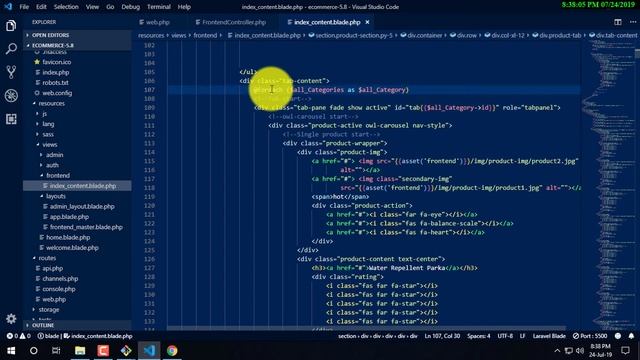Change indentation via Spaces: 4

pyautogui.click(x=478, y=336)
